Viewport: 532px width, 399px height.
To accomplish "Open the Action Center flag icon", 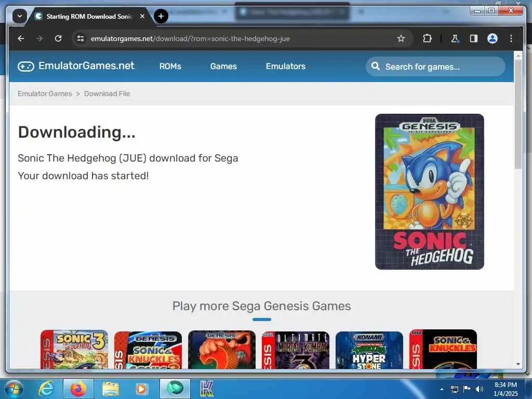I will click(467, 389).
